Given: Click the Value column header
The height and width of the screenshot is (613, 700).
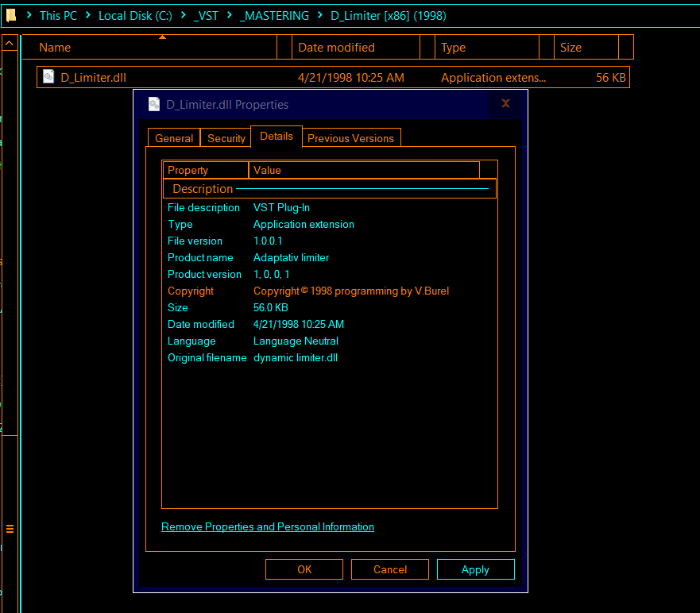Looking at the screenshot, I should (364, 170).
